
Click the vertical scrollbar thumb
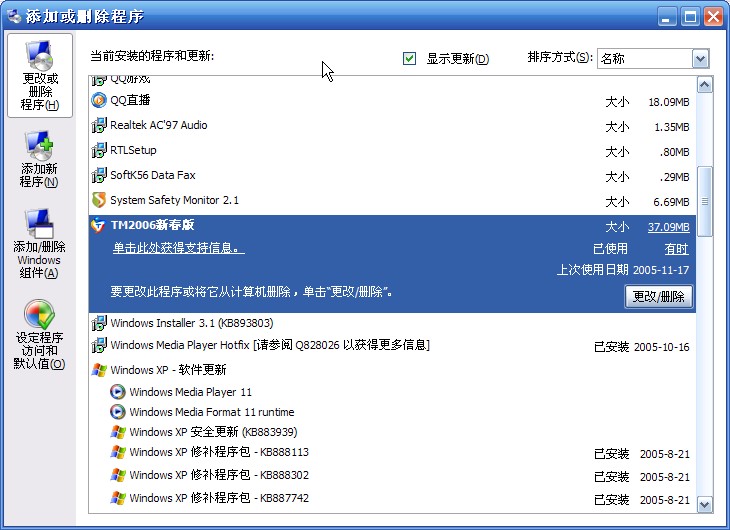[x=705, y=201]
